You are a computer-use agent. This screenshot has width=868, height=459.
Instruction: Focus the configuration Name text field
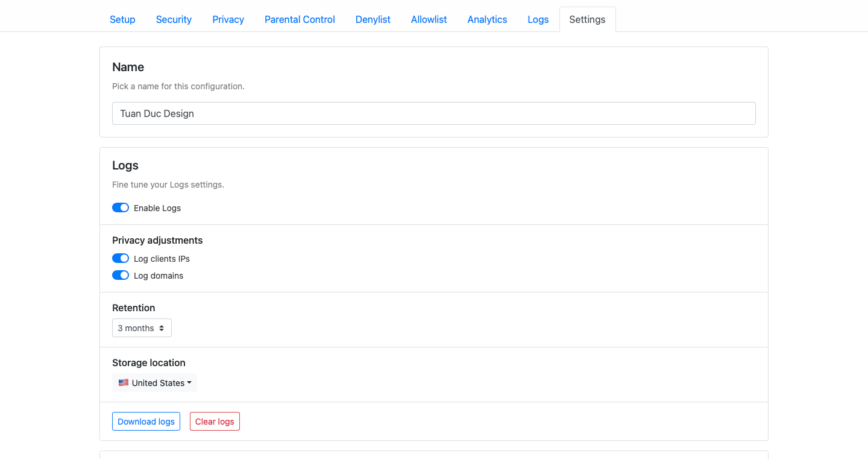point(433,113)
